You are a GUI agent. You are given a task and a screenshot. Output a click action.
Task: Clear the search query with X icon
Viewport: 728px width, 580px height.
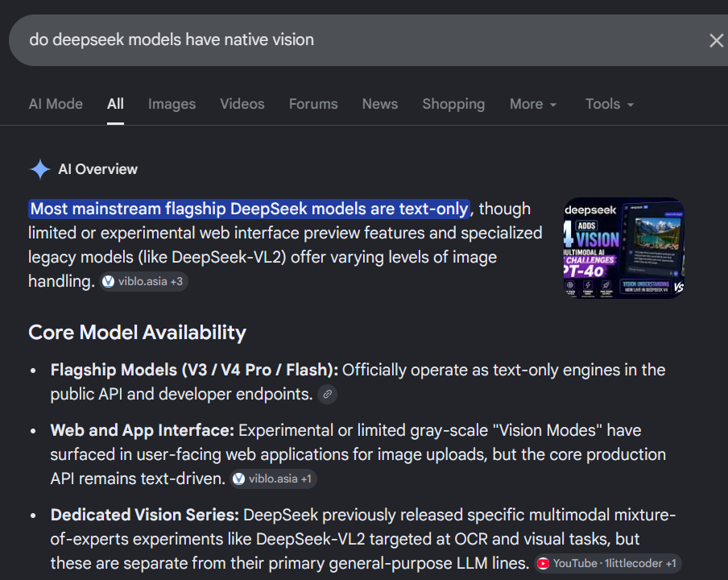[x=717, y=40]
